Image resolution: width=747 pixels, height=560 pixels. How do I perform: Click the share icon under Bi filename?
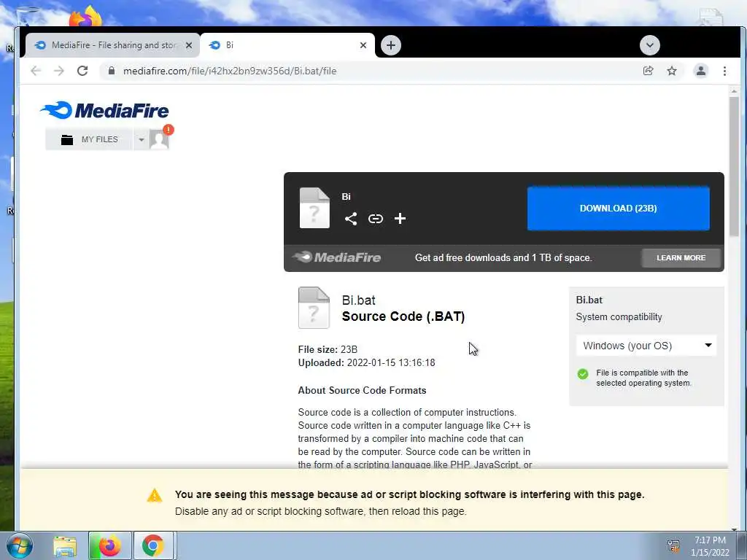[351, 219]
